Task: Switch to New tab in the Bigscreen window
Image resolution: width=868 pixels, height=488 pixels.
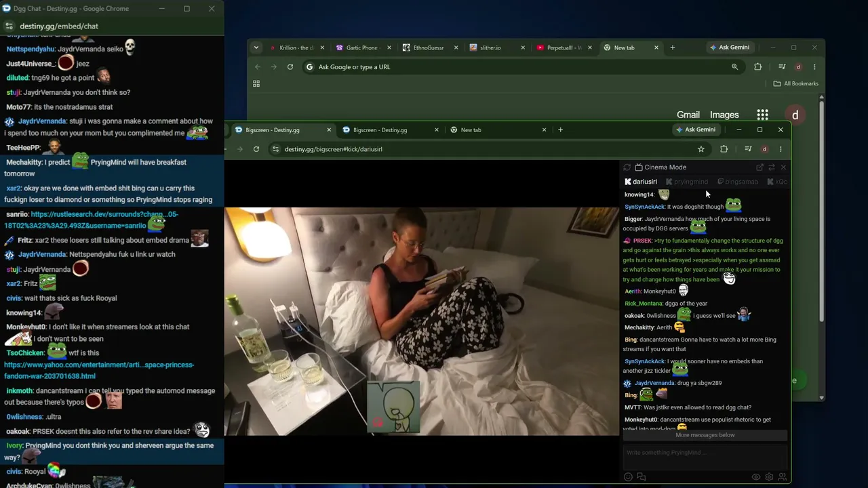Action: pos(496,130)
